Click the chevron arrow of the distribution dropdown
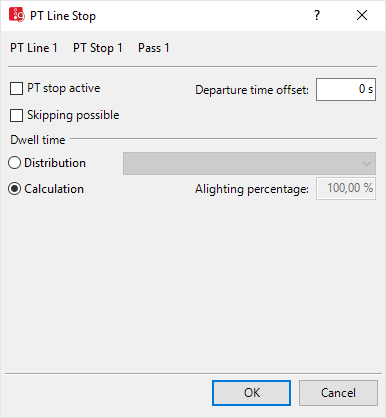Viewport: 386px width, 418px height. point(367,164)
